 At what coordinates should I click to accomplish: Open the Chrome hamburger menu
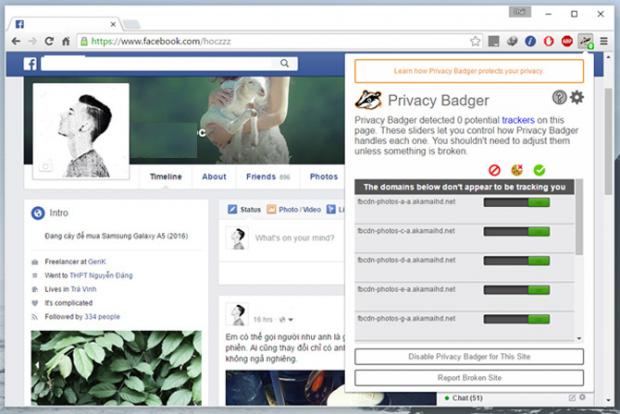(603, 41)
